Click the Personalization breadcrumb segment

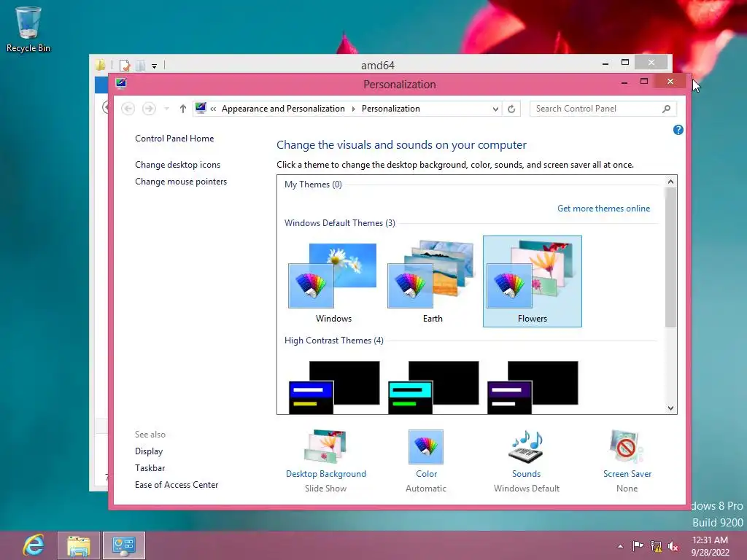click(x=391, y=109)
